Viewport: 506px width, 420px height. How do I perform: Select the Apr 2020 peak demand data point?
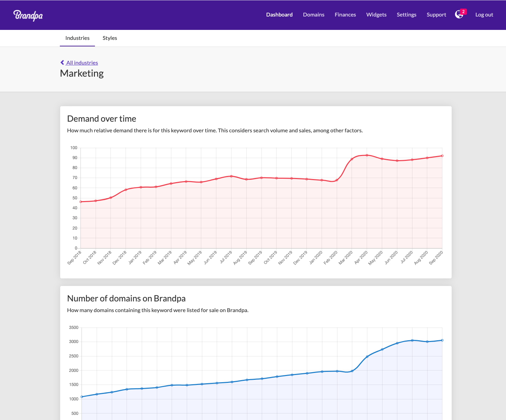coord(367,155)
